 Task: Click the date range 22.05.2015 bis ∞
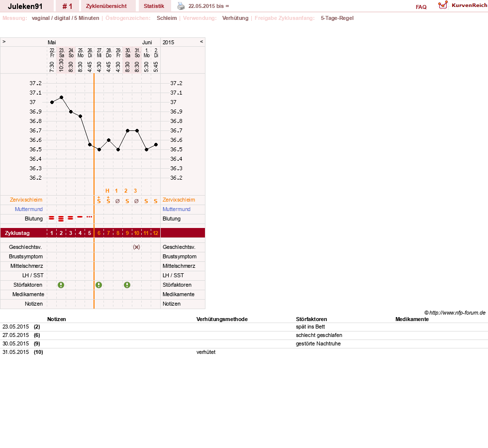(208, 6)
